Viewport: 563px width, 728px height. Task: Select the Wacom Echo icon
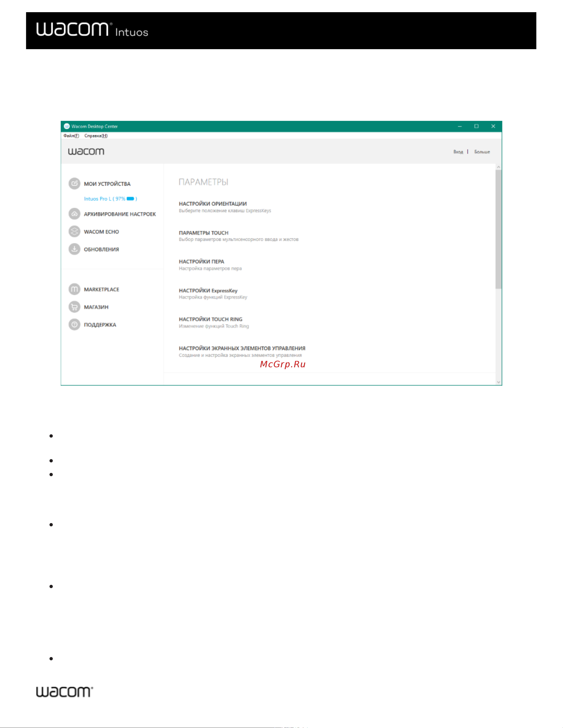click(x=74, y=231)
